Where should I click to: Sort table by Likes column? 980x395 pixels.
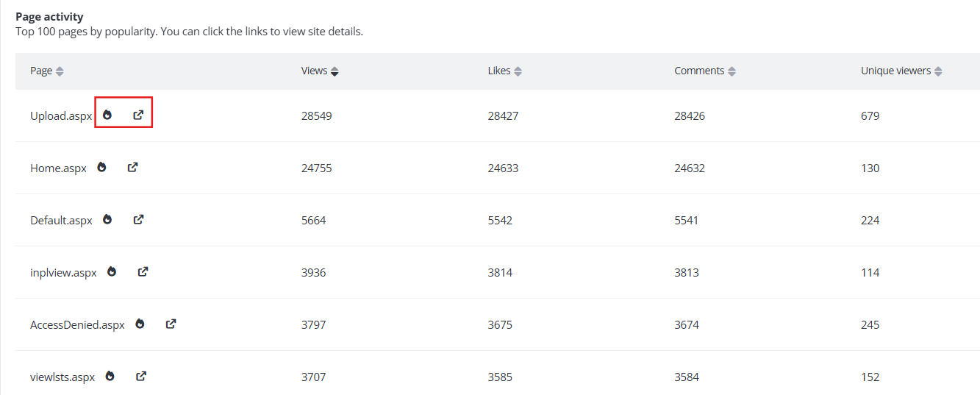pos(505,71)
